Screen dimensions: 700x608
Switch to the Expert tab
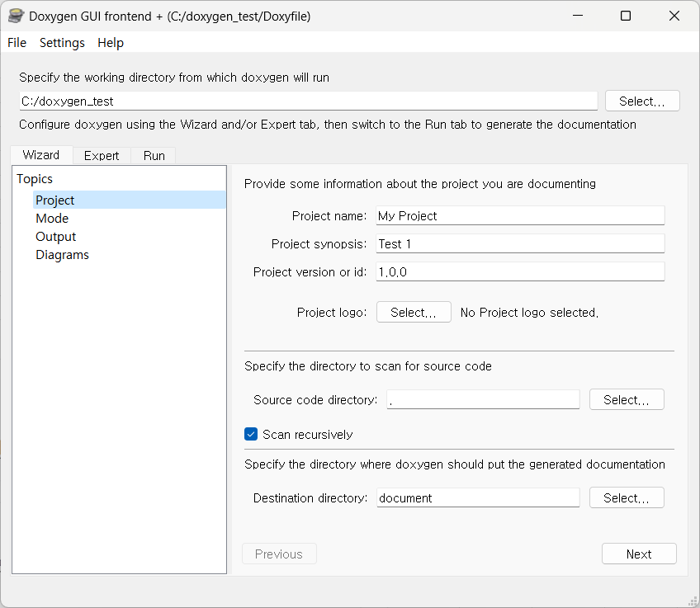tap(102, 156)
